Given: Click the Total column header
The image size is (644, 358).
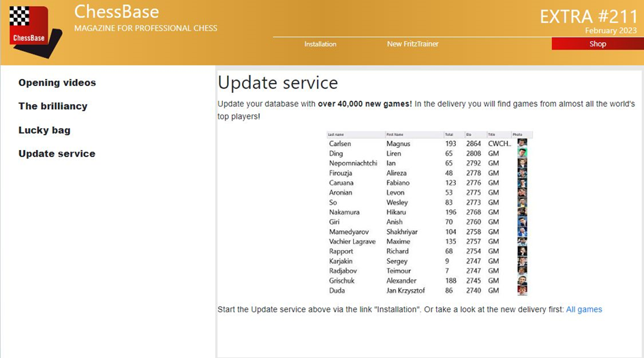Looking at the screenshot, I should [x=455, y=134].
